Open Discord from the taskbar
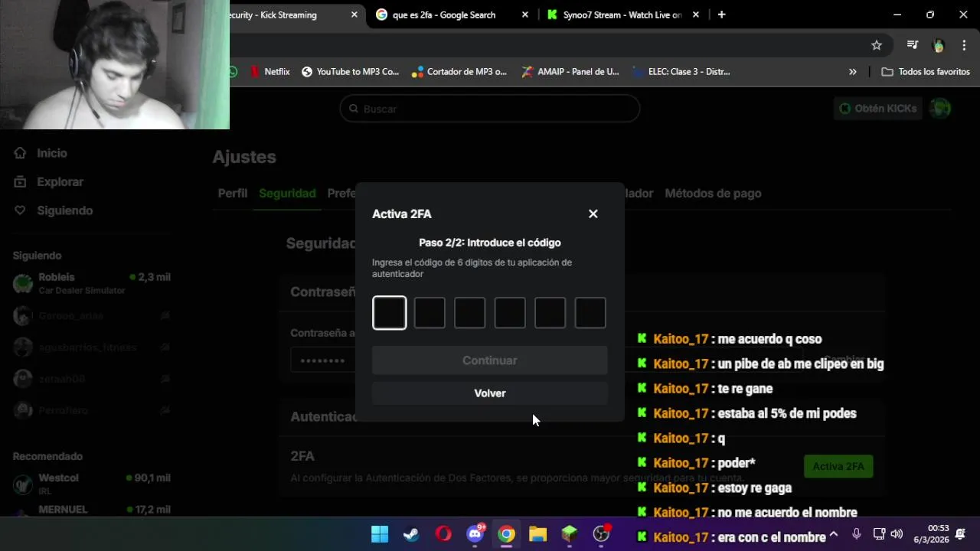980x551 pixels. click(x=475, y=534)
